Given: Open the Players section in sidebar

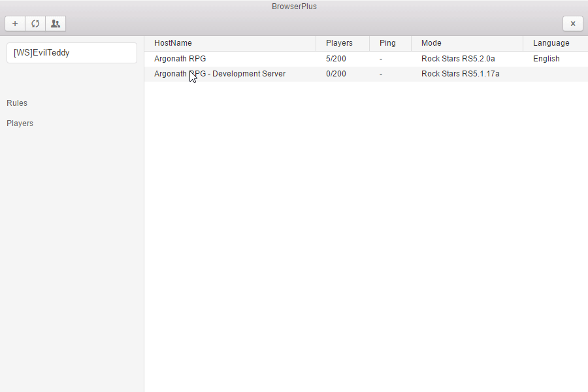Looking at the screenshot, I should 20,123.
